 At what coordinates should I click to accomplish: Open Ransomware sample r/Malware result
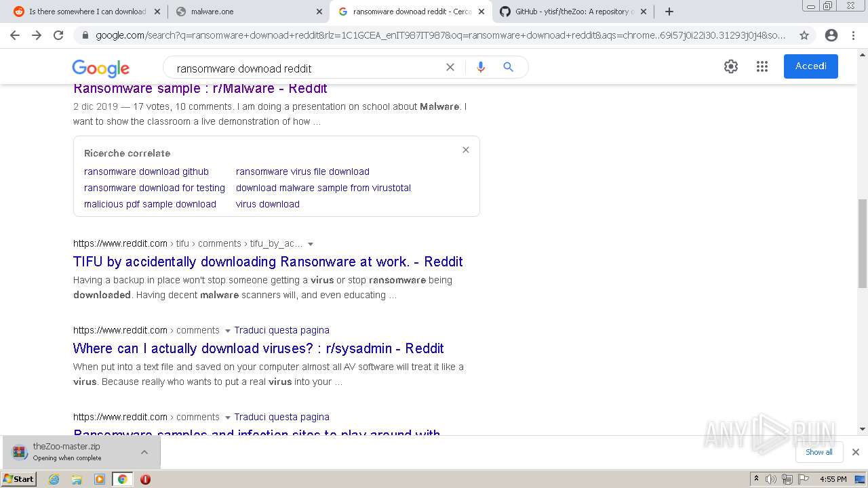tap(200, 88)
